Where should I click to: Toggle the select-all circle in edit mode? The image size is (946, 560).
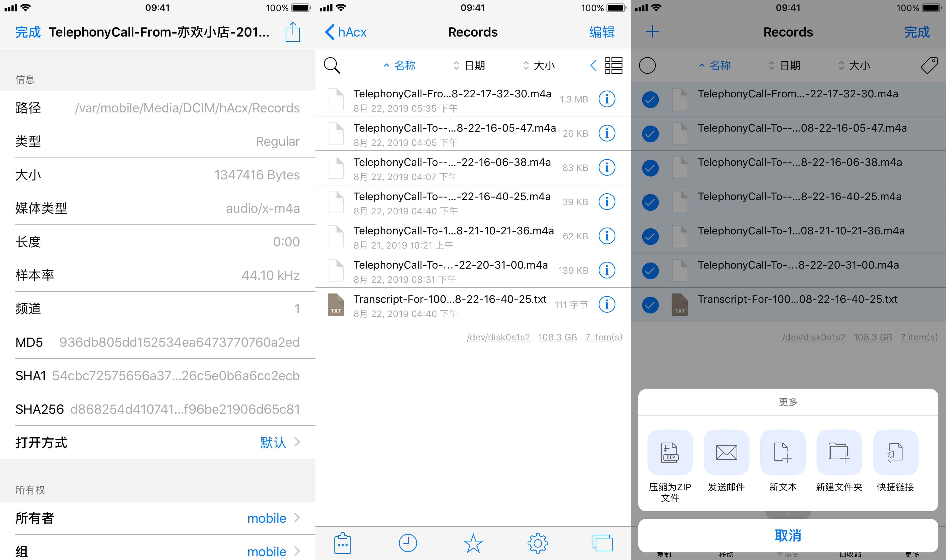click(x=647, y=65)
